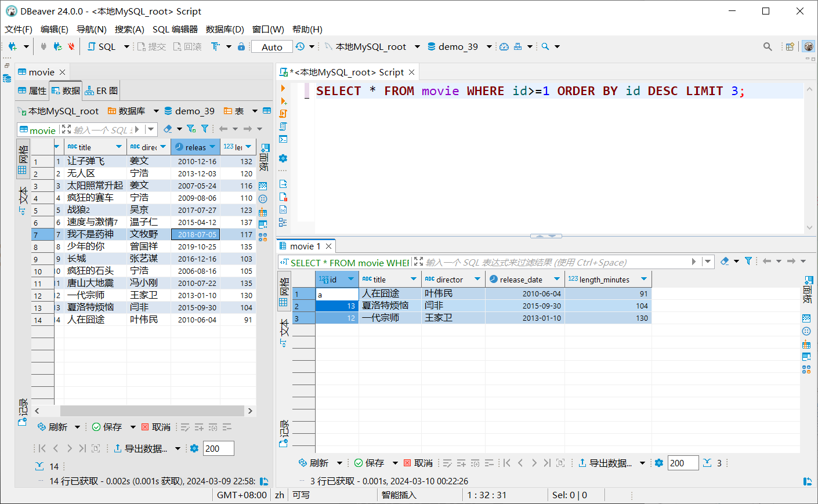Toggle the text (文本) view in left movie panel
818x504 pixels.
23,200
